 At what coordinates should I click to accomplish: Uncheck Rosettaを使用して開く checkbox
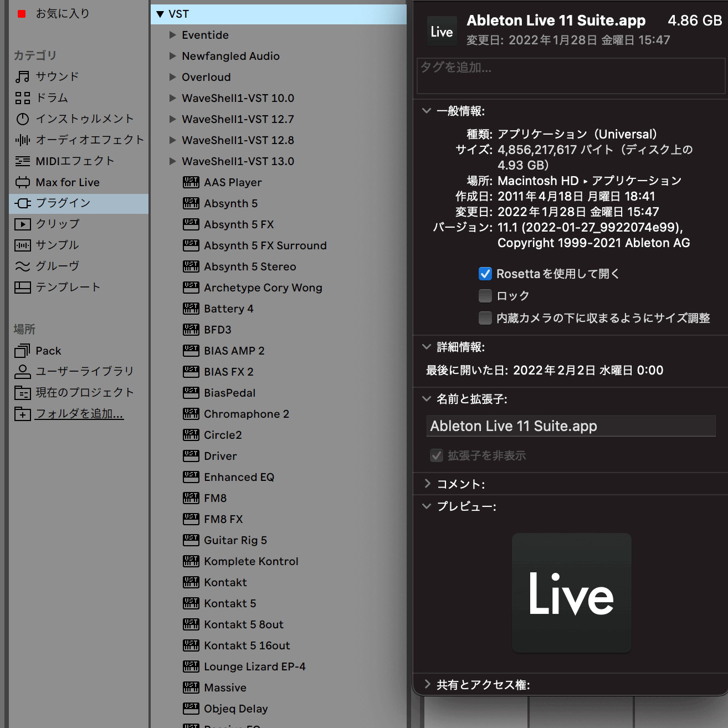click(485, 274)
